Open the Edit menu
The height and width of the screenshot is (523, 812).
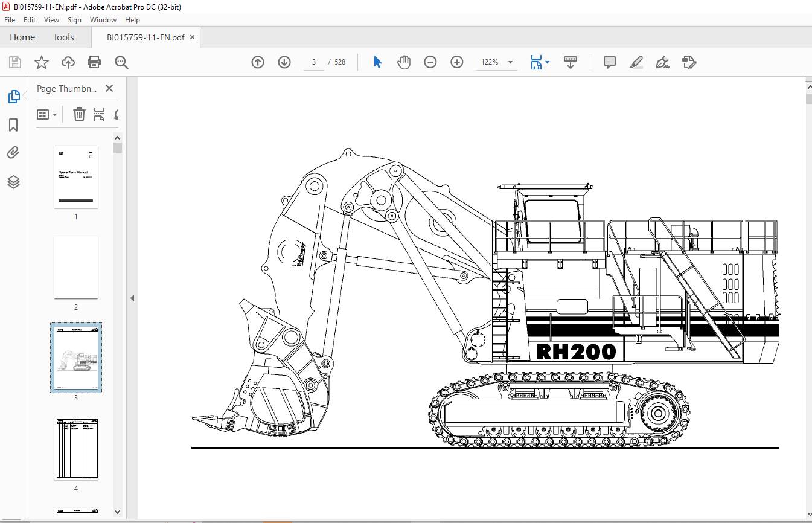coord(30,20)
